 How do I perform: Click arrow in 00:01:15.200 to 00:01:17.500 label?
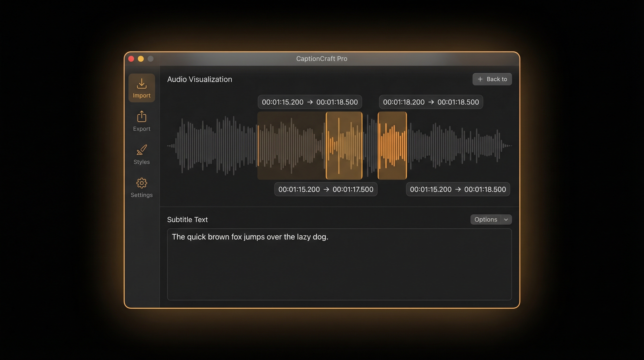click(x=326, y=189)
